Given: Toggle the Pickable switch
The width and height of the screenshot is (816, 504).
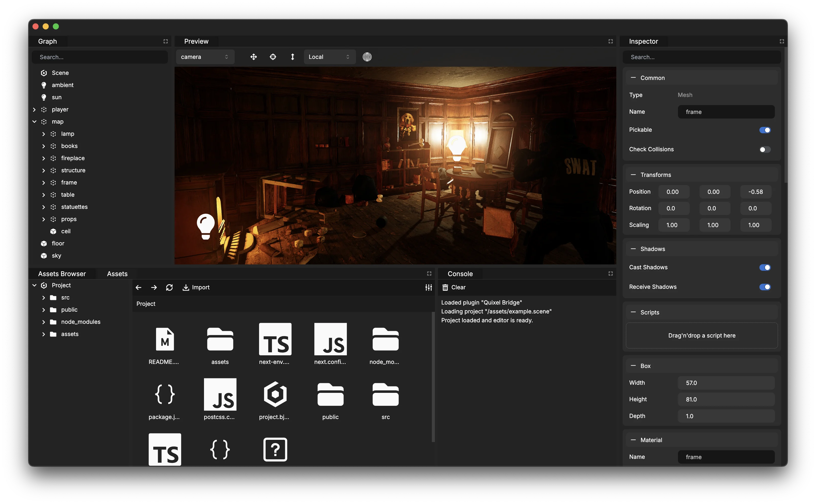Looking at the screenshot, I should pos(765,130).
